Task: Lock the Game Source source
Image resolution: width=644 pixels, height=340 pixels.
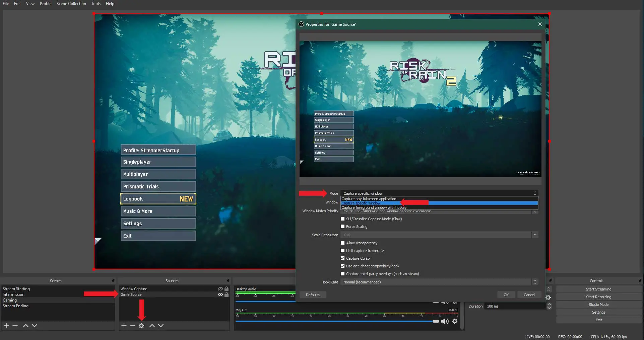Action: pyautogui.click(x=227, y=294)
